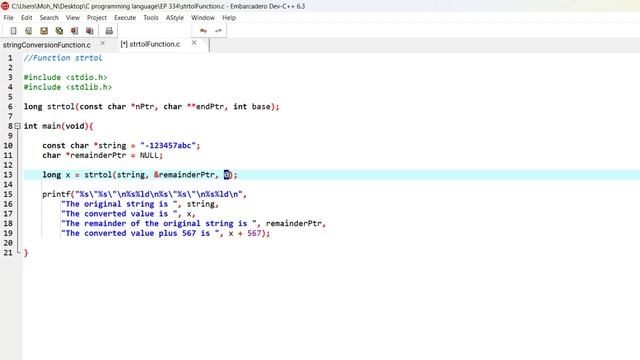640x360 pixels.
Task: Click the Close All toolbar icon
Action: (x=89, y=31)
